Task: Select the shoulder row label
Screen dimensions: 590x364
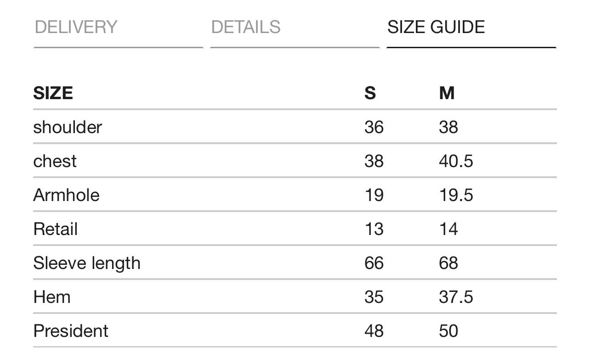Action: pos(68,127)
